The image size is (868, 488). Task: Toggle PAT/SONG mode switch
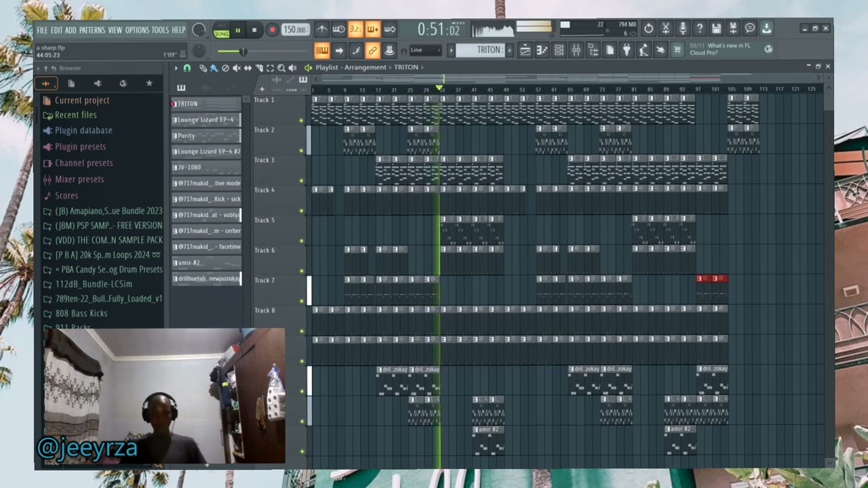[x=221, y=30]
